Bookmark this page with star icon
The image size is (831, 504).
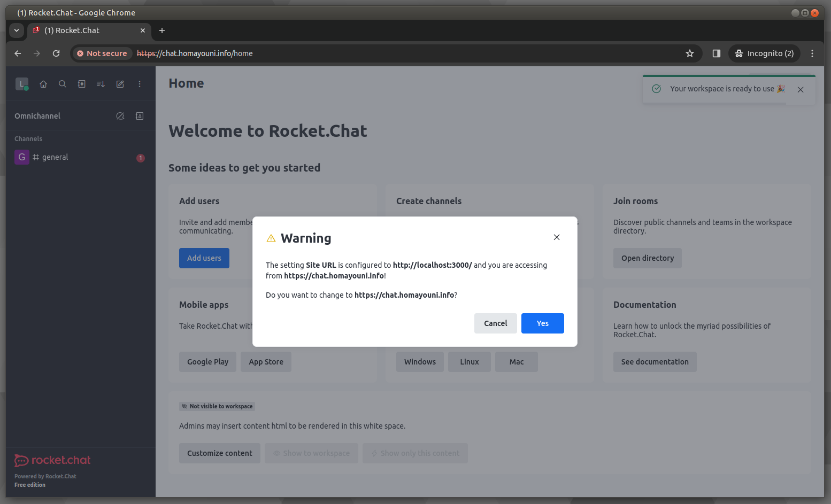690,53
